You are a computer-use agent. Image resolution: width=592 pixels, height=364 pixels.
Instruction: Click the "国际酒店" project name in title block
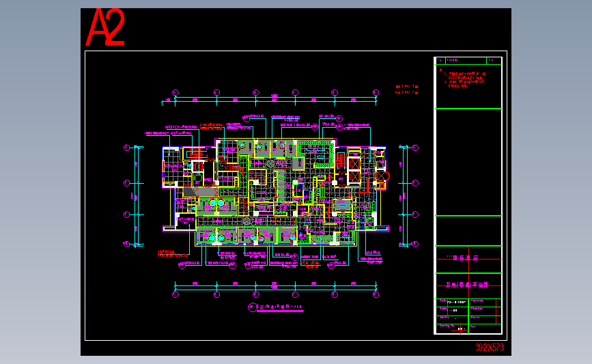tap(462, 258)
